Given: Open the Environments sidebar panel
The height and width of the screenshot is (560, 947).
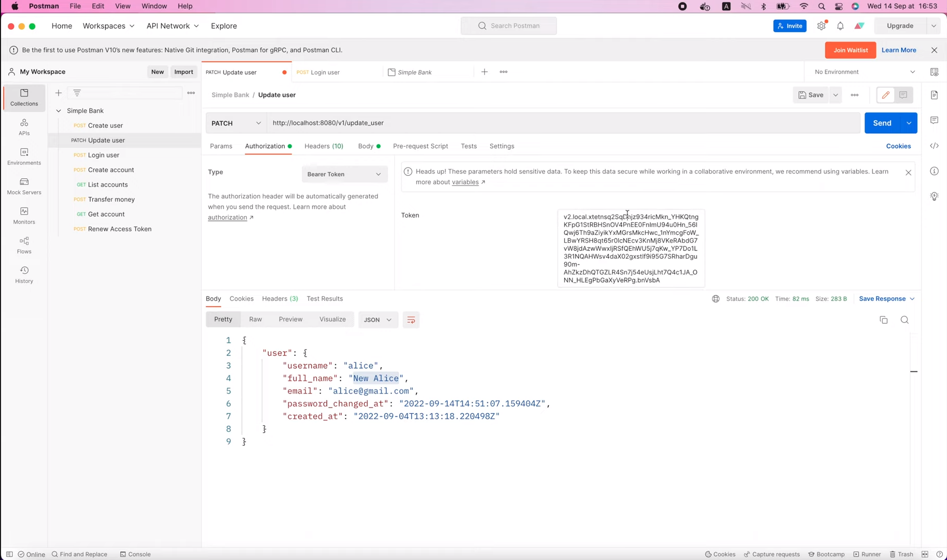Looking at the screenshot, I should tap(24, 157).
